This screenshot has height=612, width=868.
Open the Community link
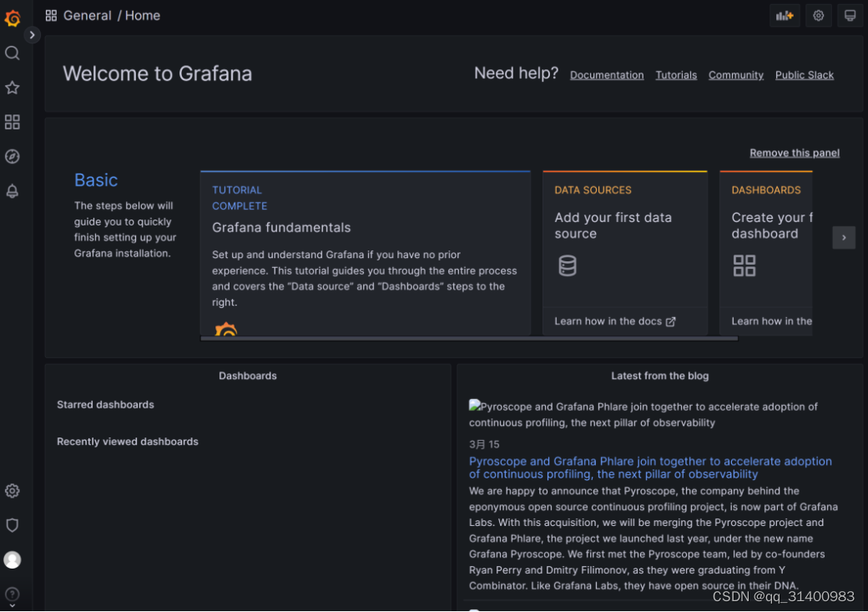click(x=735, y=75)
